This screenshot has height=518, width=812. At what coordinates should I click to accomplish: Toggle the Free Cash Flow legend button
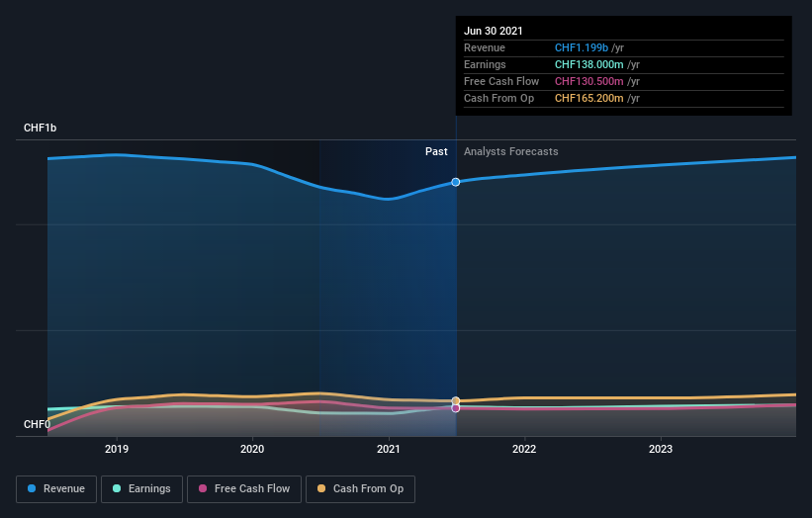coord(244,489)
